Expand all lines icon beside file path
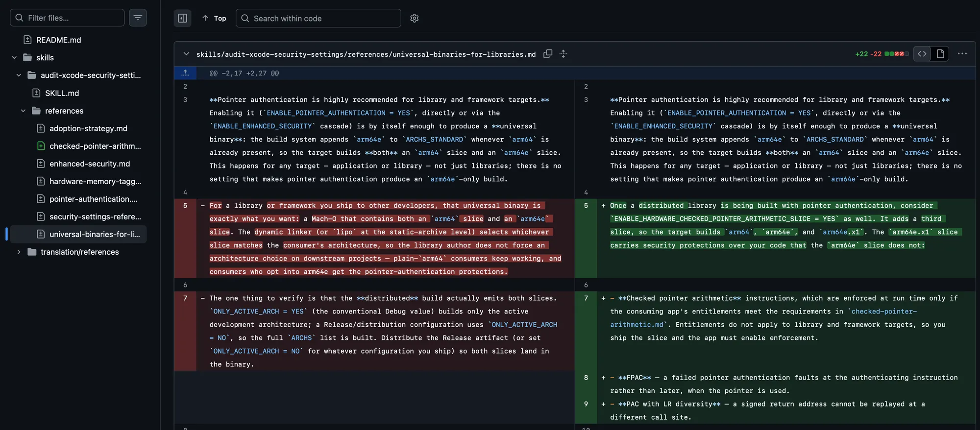 563,54
